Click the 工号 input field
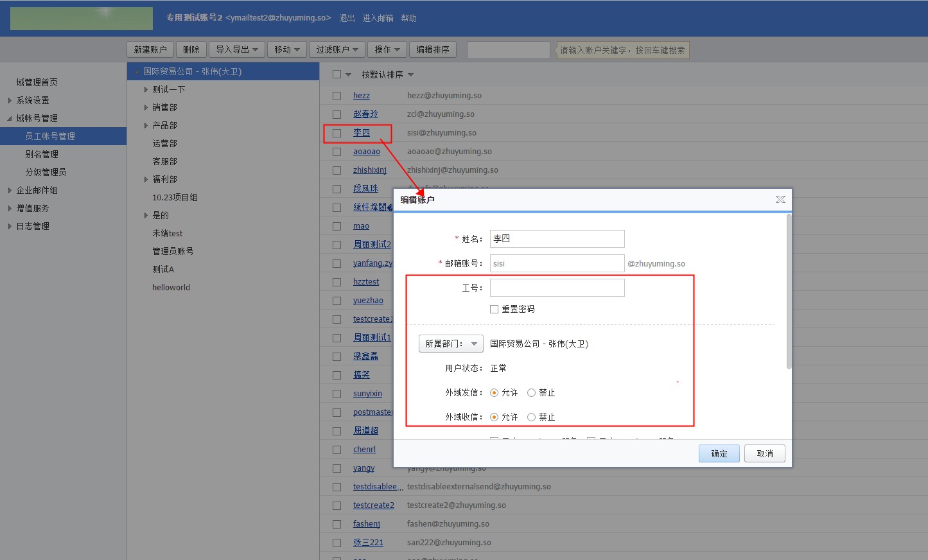Image resolution: width=928 pixels, height=560 pixels. point(557,288)
